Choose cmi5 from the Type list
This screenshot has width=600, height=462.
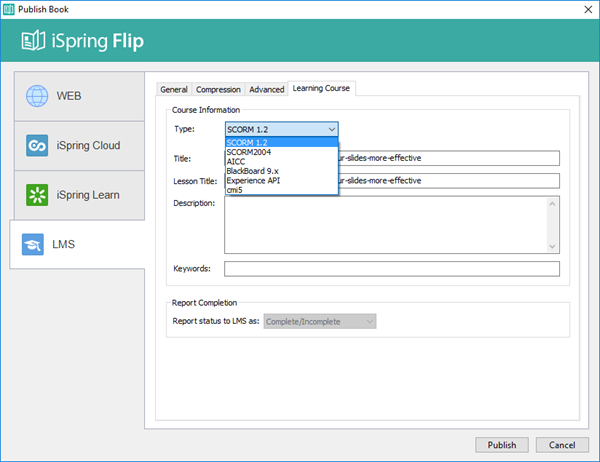pyautogui.click(x=282, y=190)
